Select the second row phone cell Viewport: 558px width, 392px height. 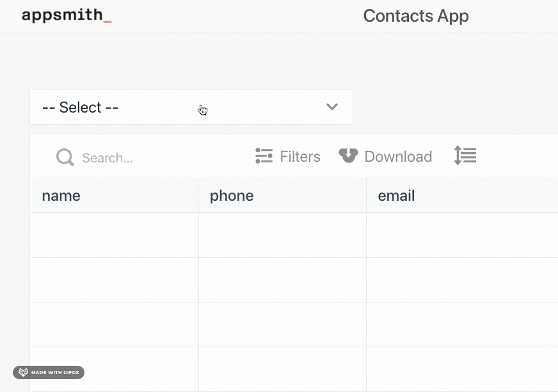tap(282, 280)
